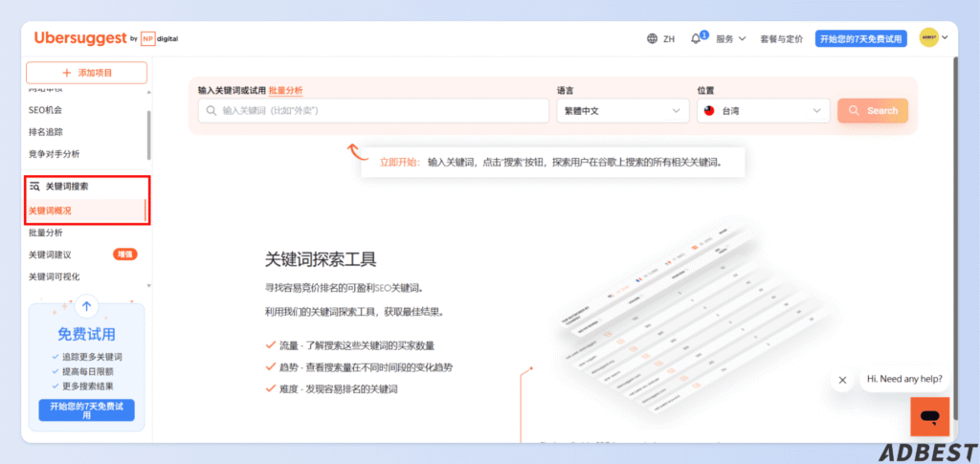Viewport: 980px width, 464px height.
Task: Click the sidebar scroll down arrow
Action: [x=148, y=286]
